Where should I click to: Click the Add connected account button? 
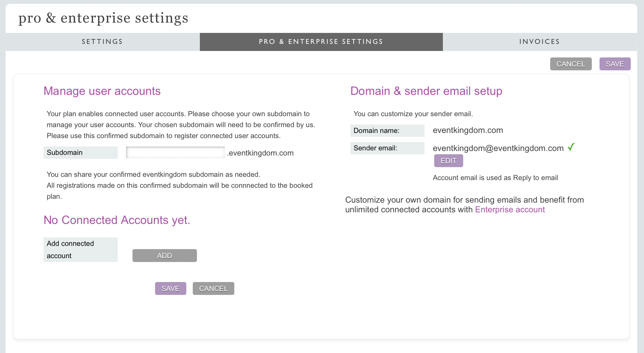tap(164, 256)
